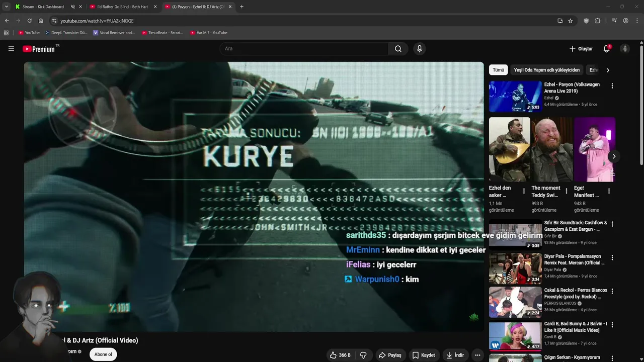Viewport: 644px width, 362px height.
Task: Focus the YouTube Ara search box
Action: tap(303, 49)
